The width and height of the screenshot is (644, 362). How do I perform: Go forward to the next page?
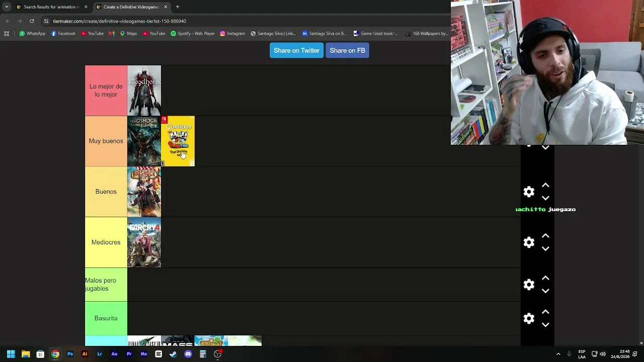pos(20,21)
